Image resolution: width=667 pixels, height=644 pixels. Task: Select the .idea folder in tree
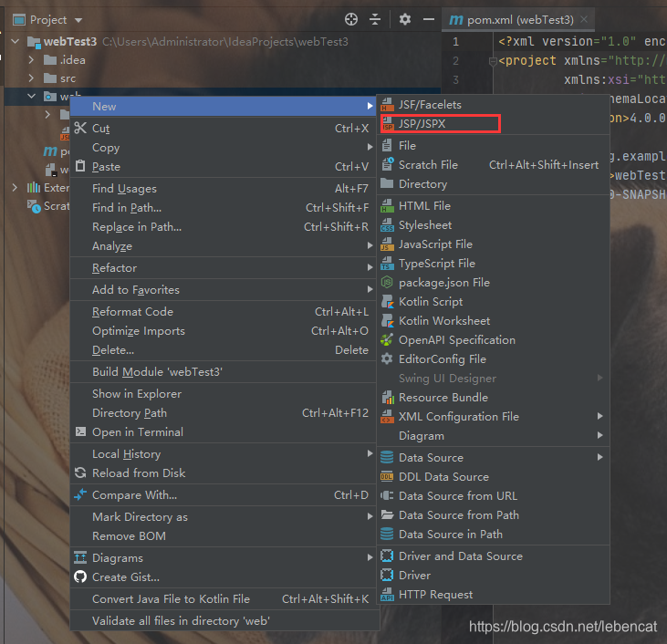pos(64,60)
